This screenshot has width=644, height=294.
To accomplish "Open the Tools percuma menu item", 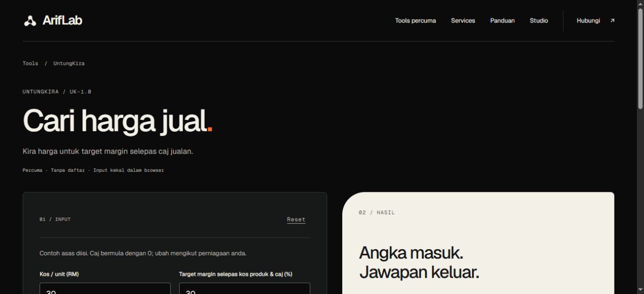I will tap(415, 21).
